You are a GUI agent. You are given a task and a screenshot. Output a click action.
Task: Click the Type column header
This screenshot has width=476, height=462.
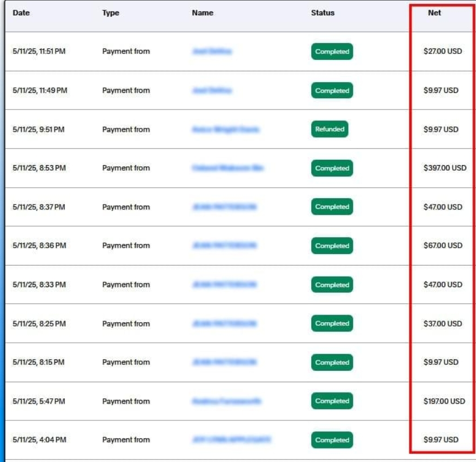pyautogui.click(x=111, y=13)
